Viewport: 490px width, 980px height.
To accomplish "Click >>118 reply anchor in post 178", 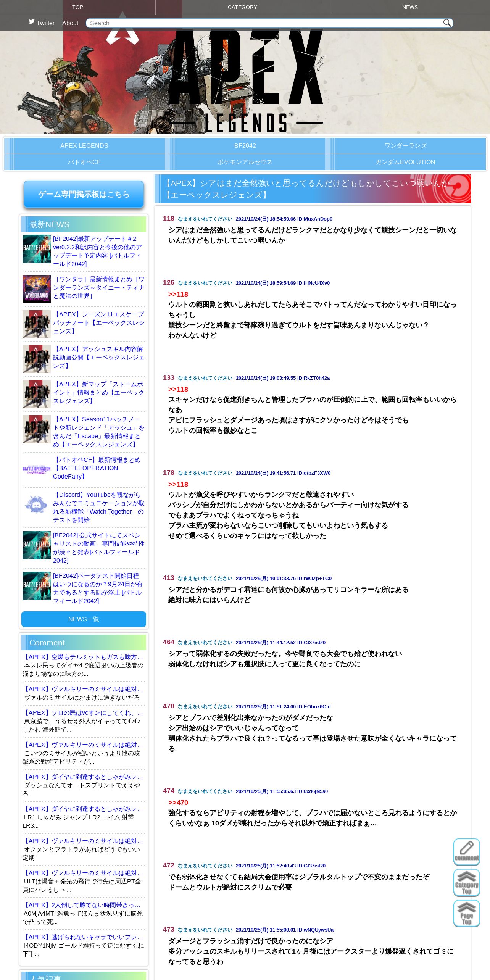I will 178,484.
